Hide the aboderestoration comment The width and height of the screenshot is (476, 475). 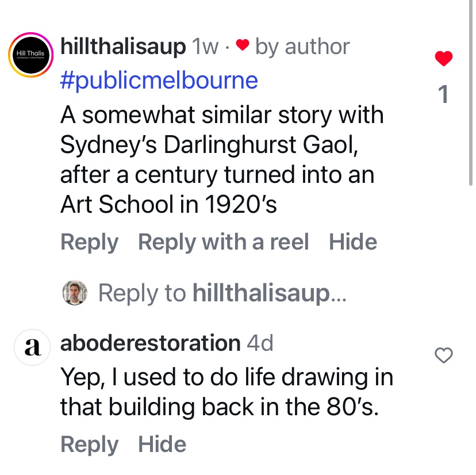tap(162, 445)
